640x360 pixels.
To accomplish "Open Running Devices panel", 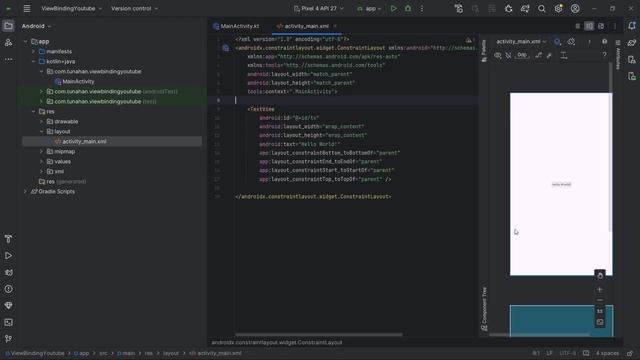I will click(x=632, y=76).
